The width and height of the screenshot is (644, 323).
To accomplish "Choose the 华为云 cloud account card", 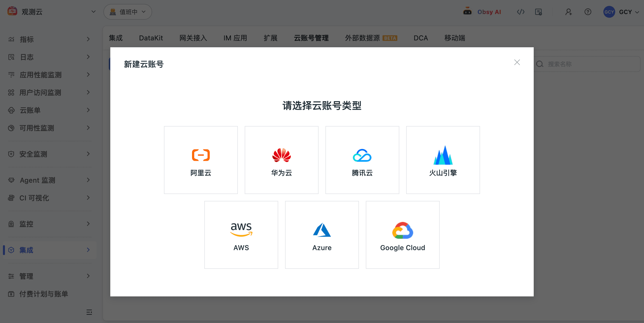I will [281, 160].
